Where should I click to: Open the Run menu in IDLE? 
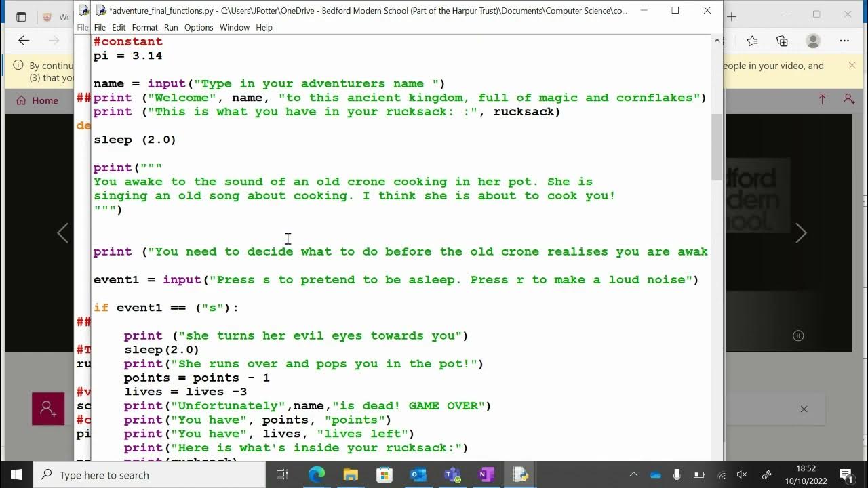(171, 27)
